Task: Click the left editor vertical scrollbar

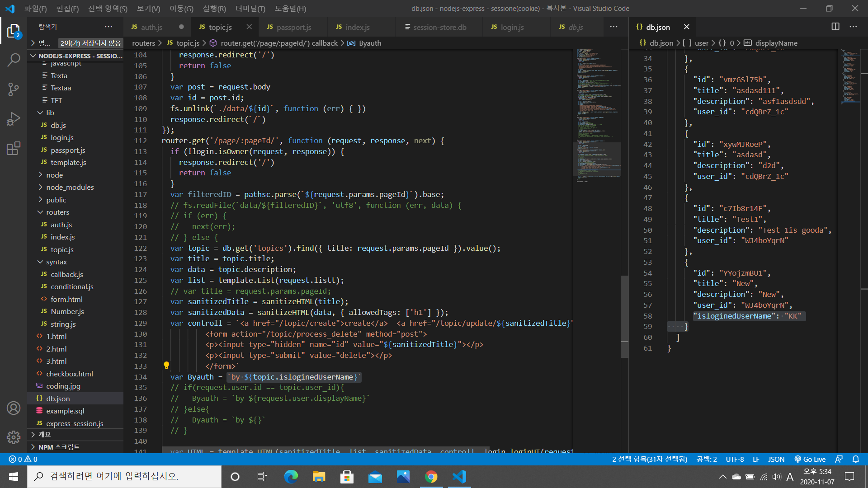Action: coord(624,316)
